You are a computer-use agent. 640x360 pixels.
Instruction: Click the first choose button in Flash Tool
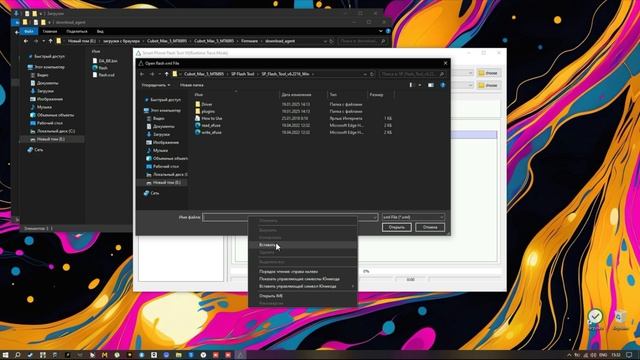(x=488, y=73)
